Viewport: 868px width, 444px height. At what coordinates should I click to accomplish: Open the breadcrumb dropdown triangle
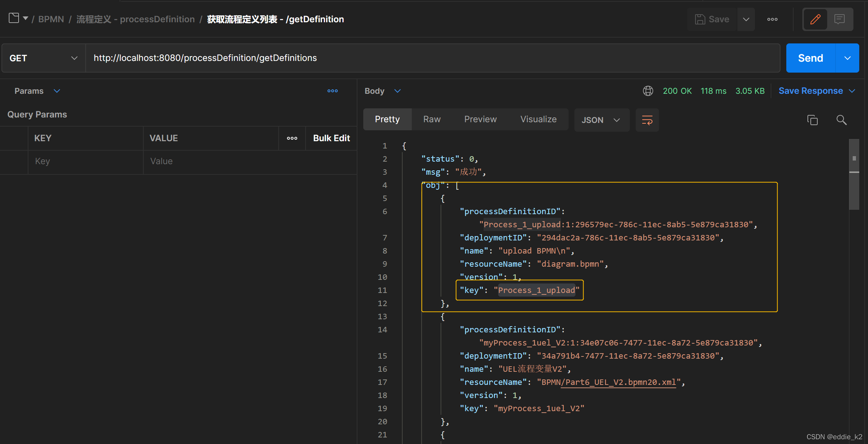(26, 18)
